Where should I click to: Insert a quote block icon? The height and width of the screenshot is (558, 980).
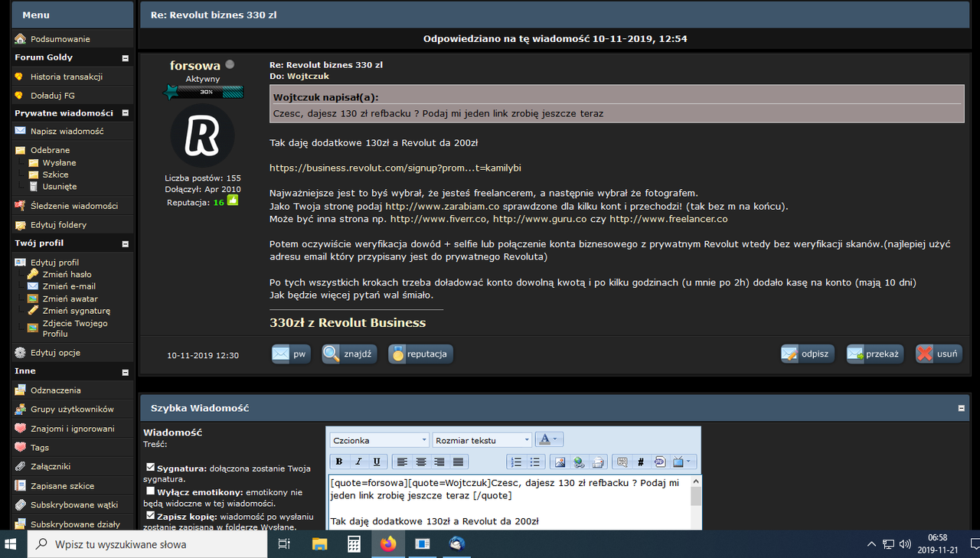[x=622, y=462]
